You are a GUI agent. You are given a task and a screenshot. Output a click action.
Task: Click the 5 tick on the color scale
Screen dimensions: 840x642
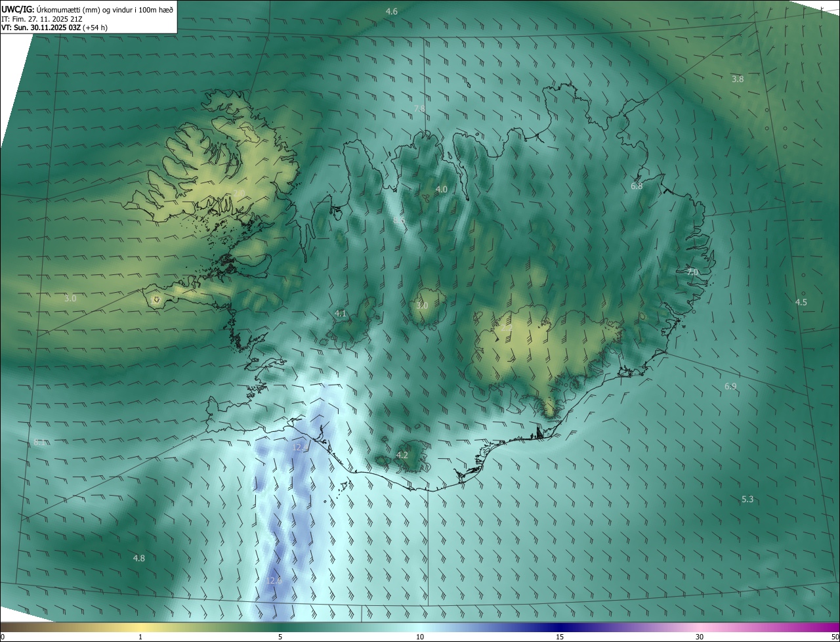(280, 637)
